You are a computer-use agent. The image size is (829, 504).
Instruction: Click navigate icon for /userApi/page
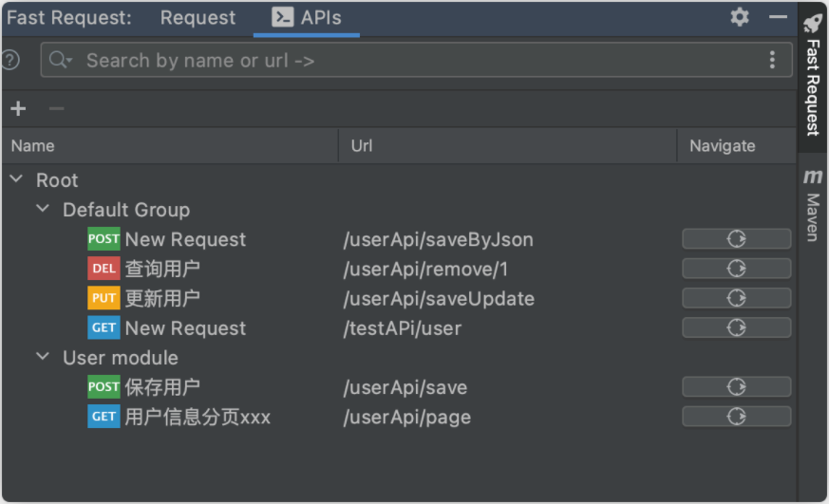click(736, 416)
